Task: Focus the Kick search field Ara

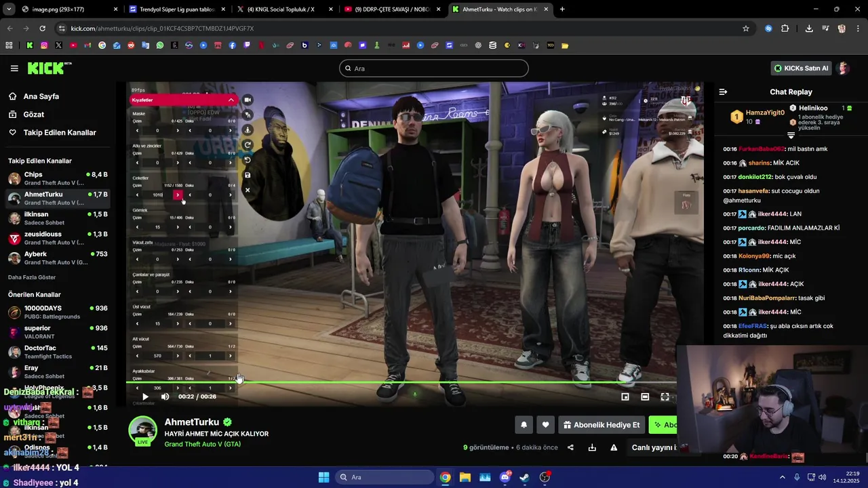Action: pyautogui.click(x=434, y=68)
